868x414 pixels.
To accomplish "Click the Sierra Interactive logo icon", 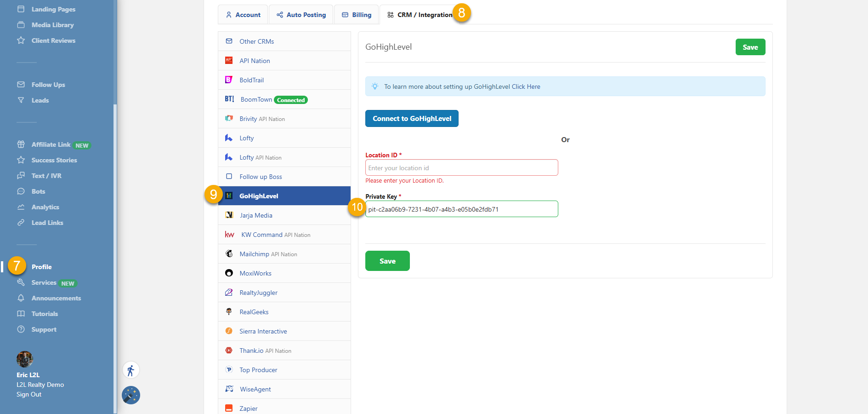I will click(x=229, y=331).
